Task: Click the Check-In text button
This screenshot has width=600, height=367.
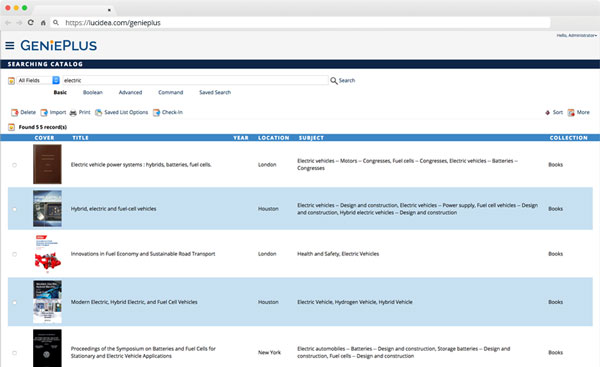Action: coord(172,112)
